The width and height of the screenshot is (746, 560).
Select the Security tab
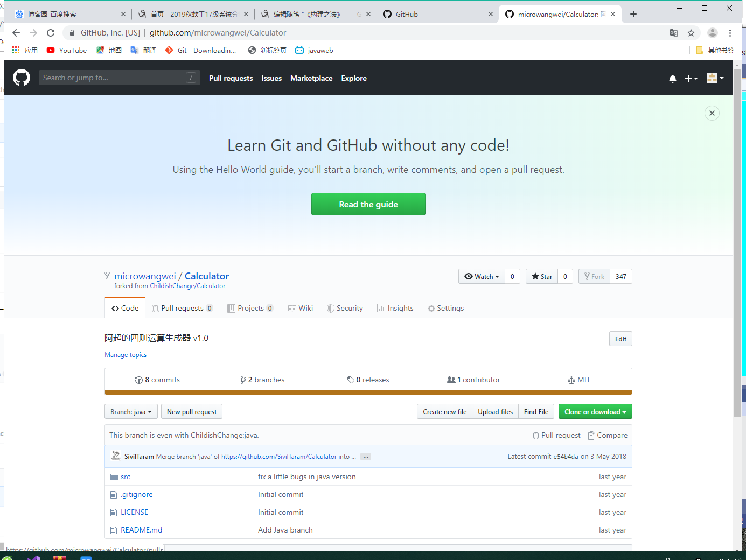345,308
